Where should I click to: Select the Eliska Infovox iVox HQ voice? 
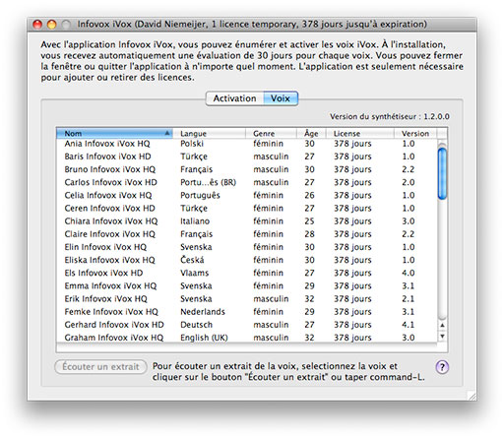coord(247,260)
